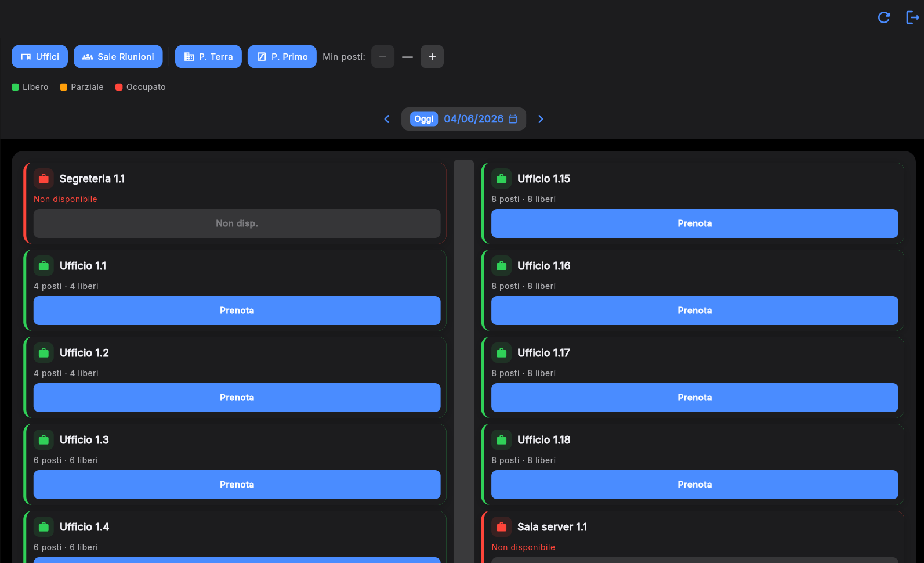Click the briefcase icon beside Ufficio 1.15
The image size is (924, 563).
pyautogui.click(x=502, y=179)
